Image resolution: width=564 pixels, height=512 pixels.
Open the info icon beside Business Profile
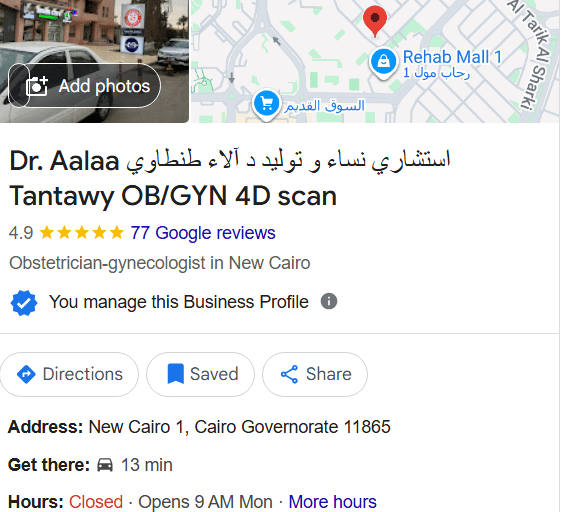tap(329, 301)
